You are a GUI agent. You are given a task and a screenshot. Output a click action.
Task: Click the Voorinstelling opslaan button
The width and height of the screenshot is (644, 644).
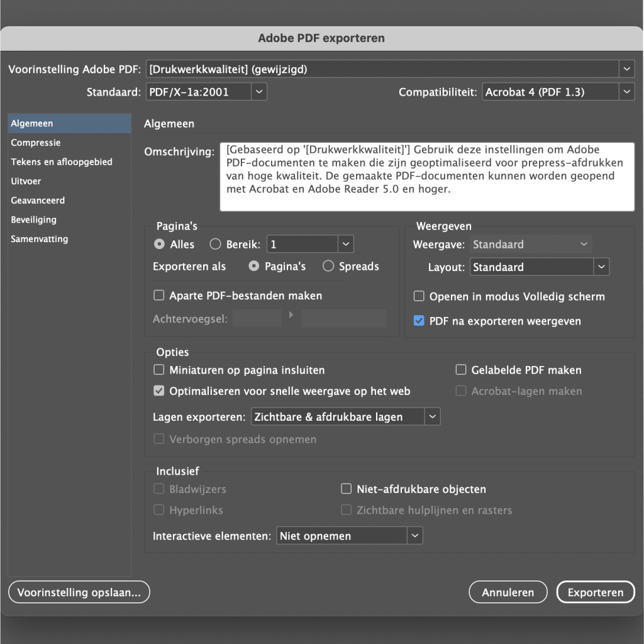[x=79, y=592]
